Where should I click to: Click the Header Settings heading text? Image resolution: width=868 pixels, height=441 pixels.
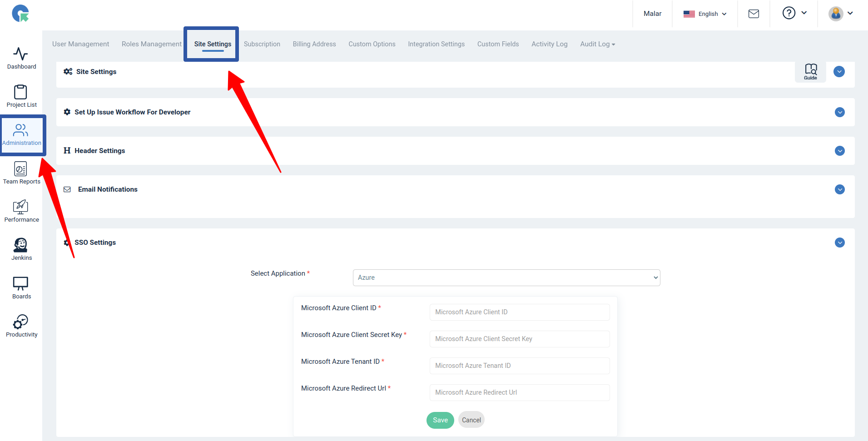point(99,151)
